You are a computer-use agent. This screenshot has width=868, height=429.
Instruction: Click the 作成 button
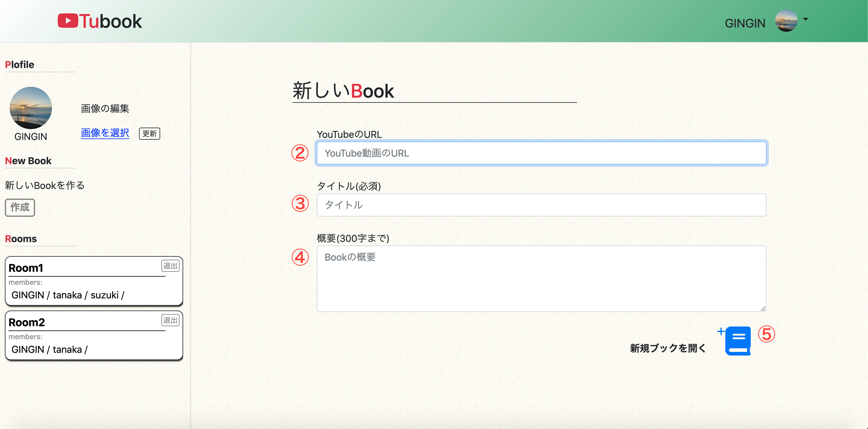(20, 207)
